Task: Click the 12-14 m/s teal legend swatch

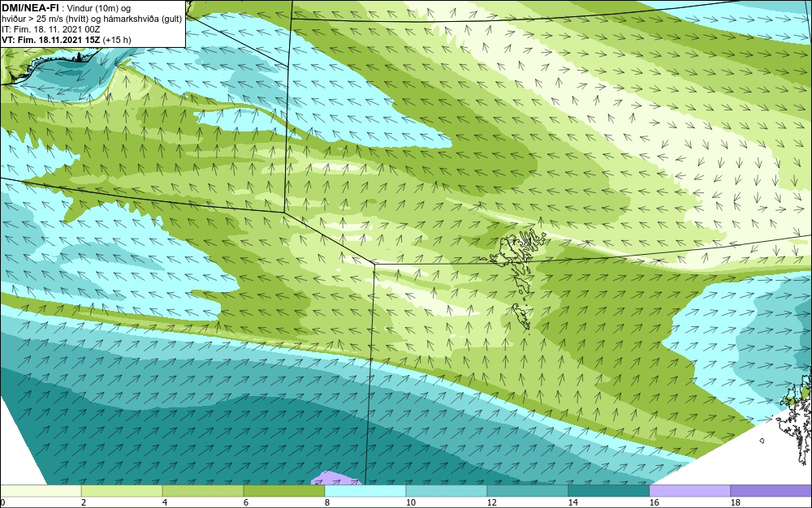Action: (x=528, y=490)
